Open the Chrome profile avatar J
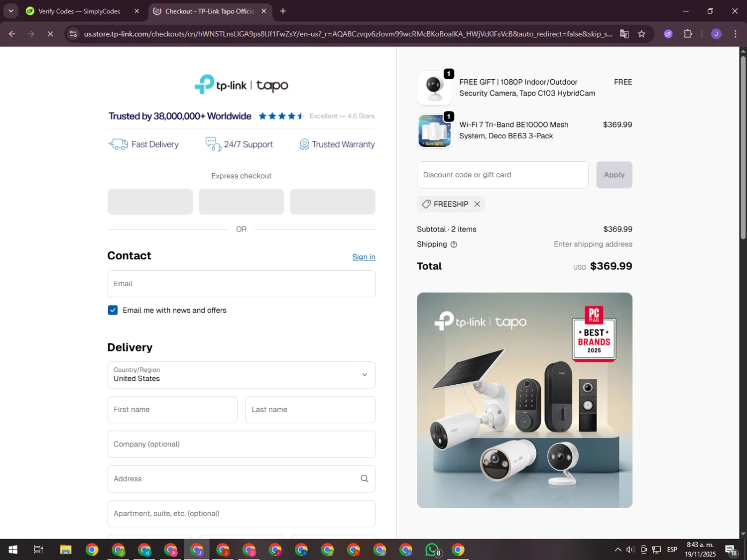The image size is (747, 560). coord(716,34)
